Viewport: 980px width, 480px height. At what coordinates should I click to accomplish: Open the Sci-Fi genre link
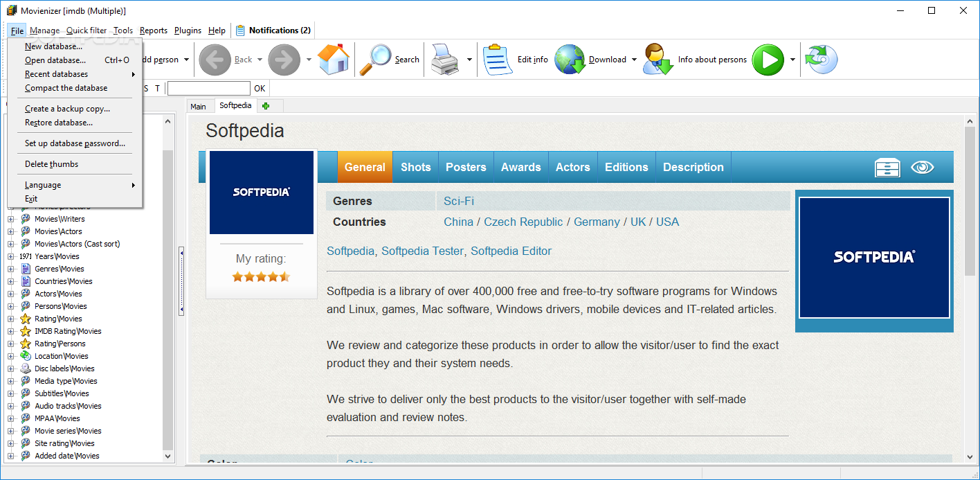459,201
